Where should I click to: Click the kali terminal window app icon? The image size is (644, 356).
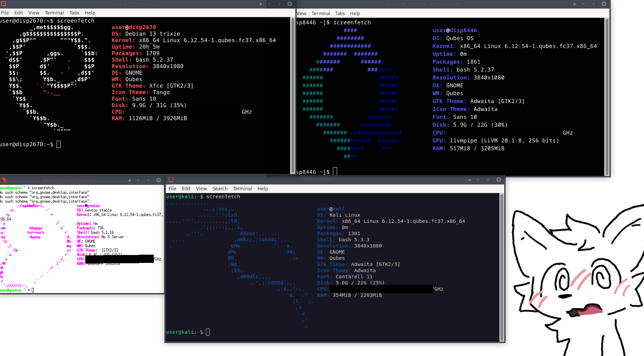point(171,180)
